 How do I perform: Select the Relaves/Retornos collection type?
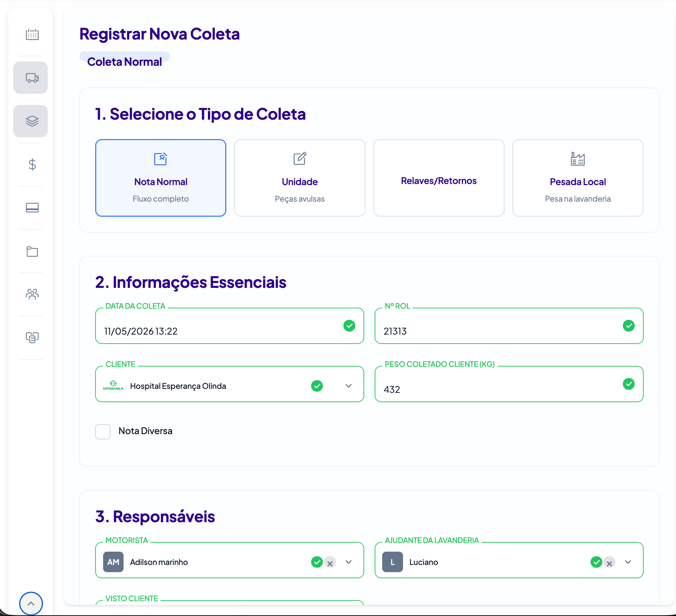click(x=439, y=178)
